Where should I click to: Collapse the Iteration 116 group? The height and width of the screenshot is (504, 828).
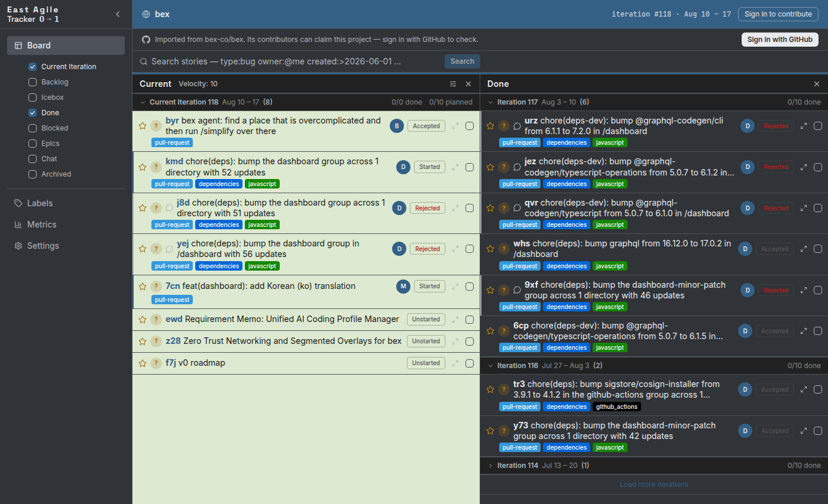tap(490, 366)
